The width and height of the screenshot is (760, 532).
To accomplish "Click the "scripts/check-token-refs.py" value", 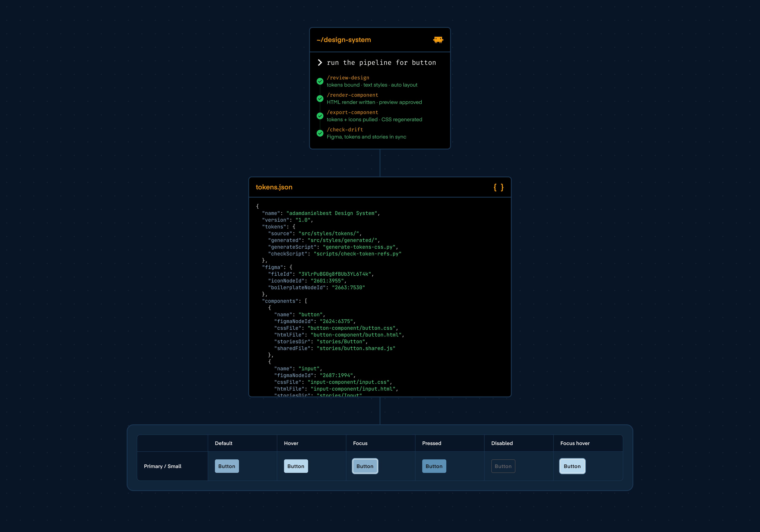I will [x=357, y=254].
